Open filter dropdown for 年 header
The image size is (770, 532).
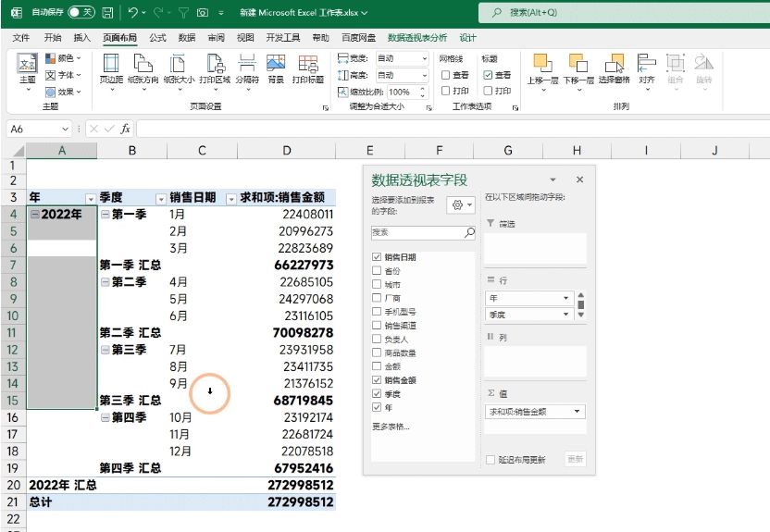click(x=91, y=199)
